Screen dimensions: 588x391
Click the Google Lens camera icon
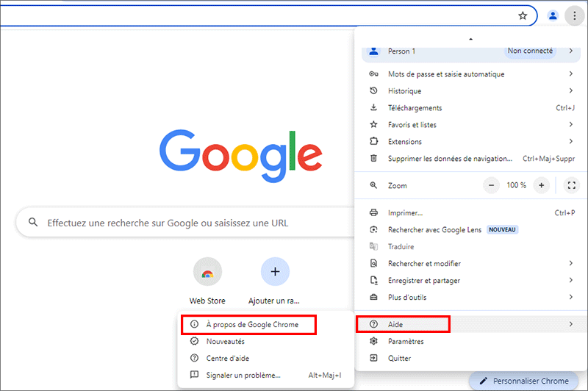click(x=373, y=229)
